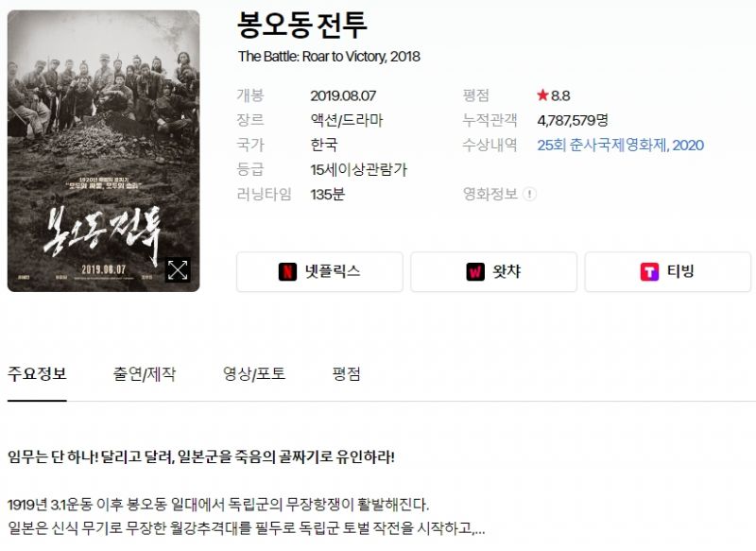
Task: Open the 티빙 streaming button
Action: click(668, 272)
